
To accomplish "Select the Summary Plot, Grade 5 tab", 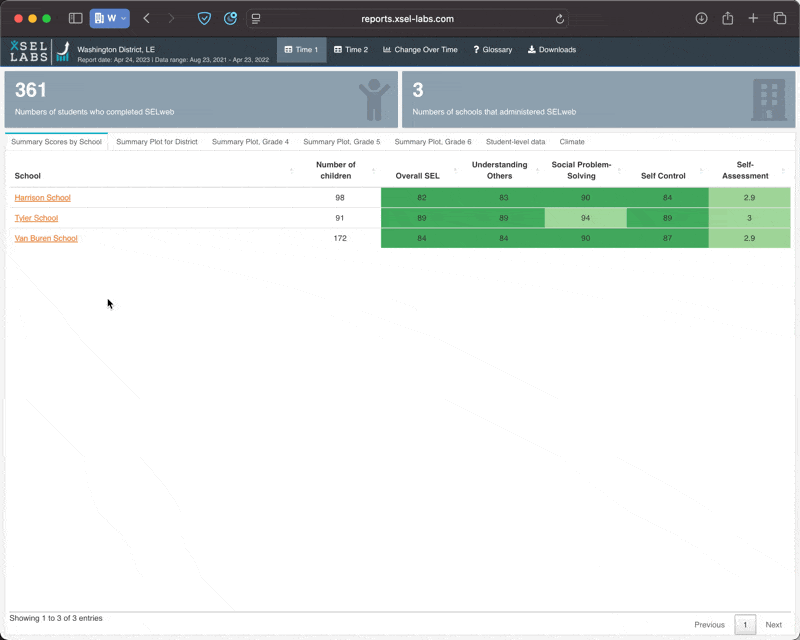I will click(341, 142).
